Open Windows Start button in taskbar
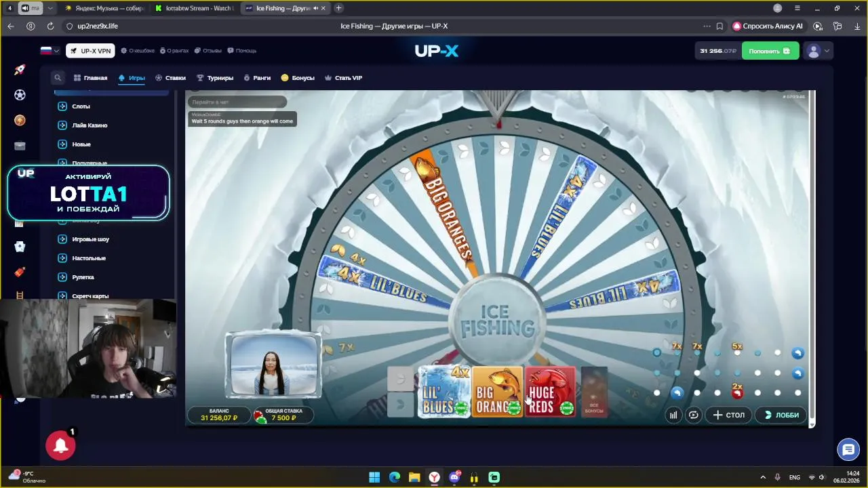The width and height of the screenshot is (868, 488). click(374, 478)
